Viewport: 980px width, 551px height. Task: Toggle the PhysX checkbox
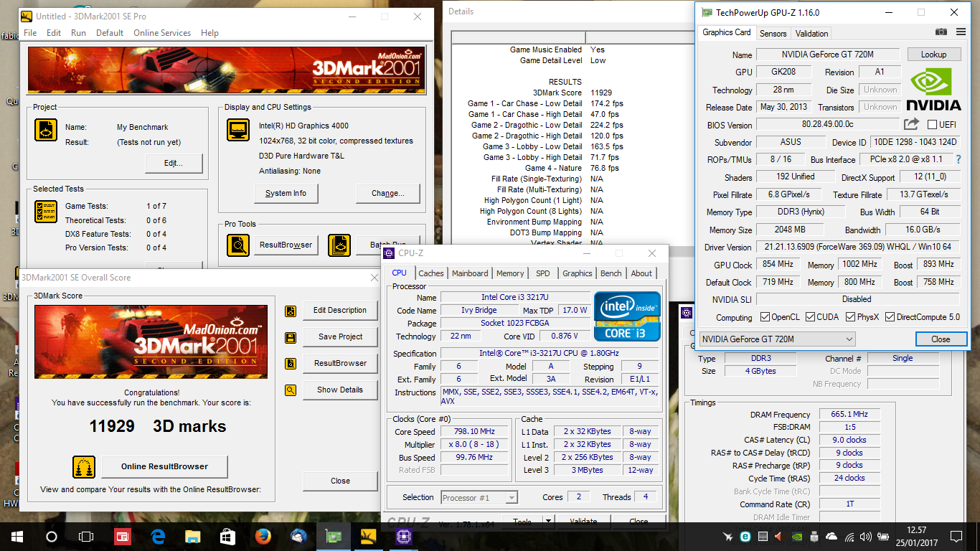pyautogui.click(x=851, y=317)
